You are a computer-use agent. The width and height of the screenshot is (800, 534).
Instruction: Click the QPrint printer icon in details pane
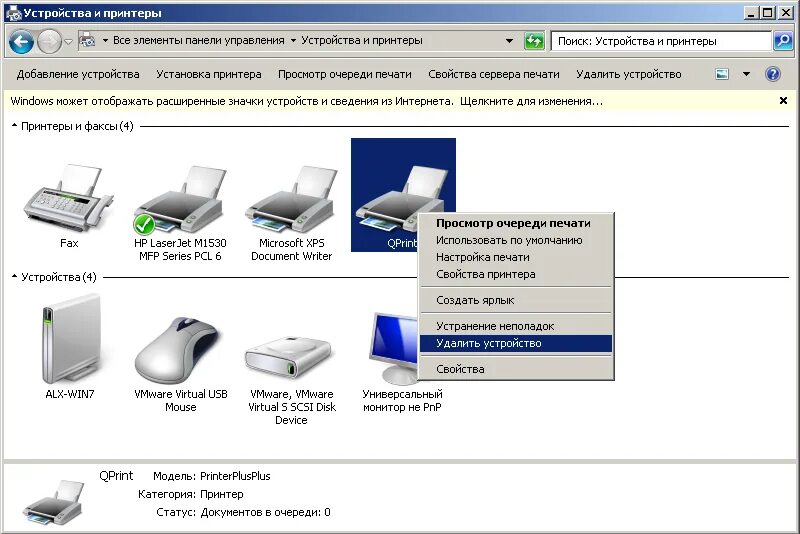point(54,502)
